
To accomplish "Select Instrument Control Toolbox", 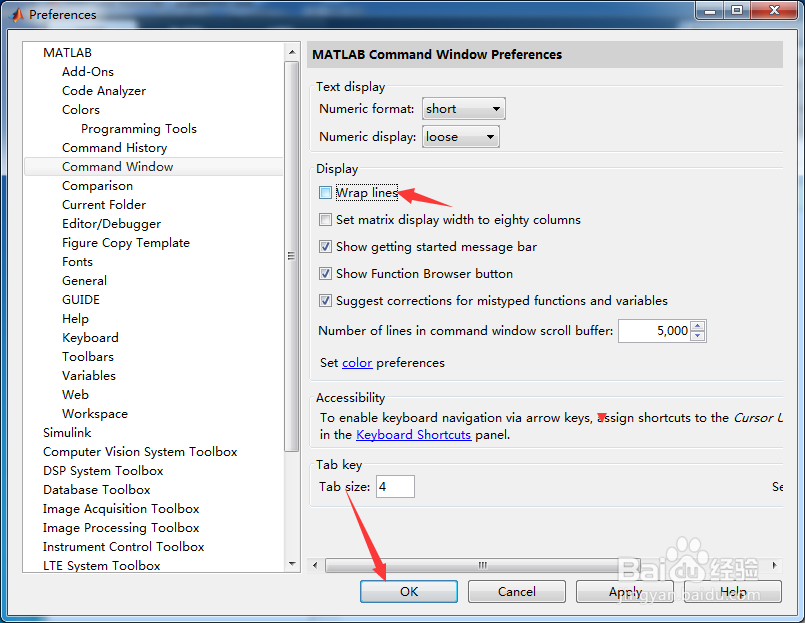I will [x=123, y=547].
